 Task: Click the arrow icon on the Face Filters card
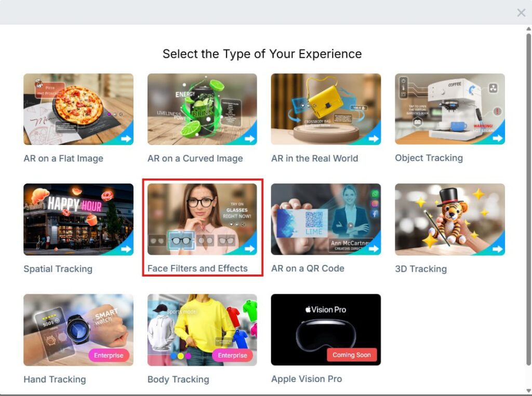[250, 249]
